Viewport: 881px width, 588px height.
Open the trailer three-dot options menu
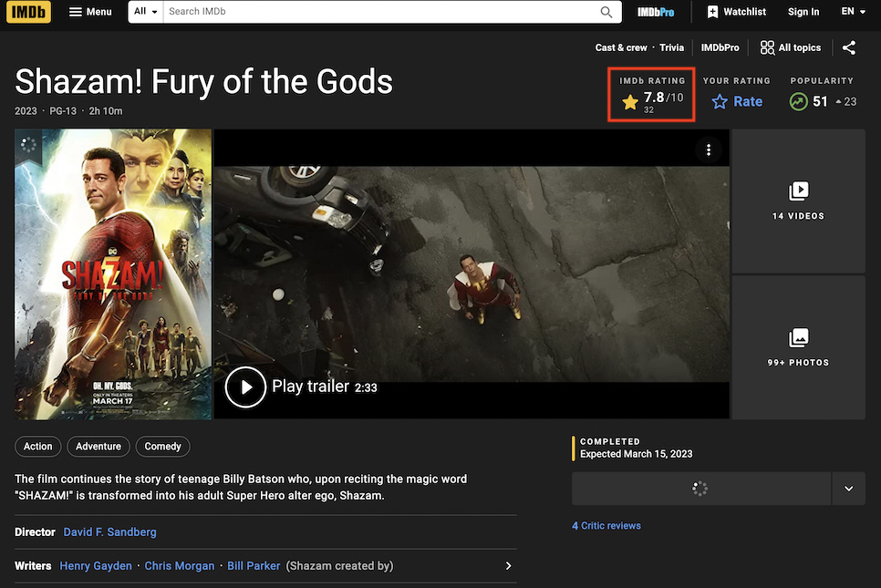click(709, 150)
